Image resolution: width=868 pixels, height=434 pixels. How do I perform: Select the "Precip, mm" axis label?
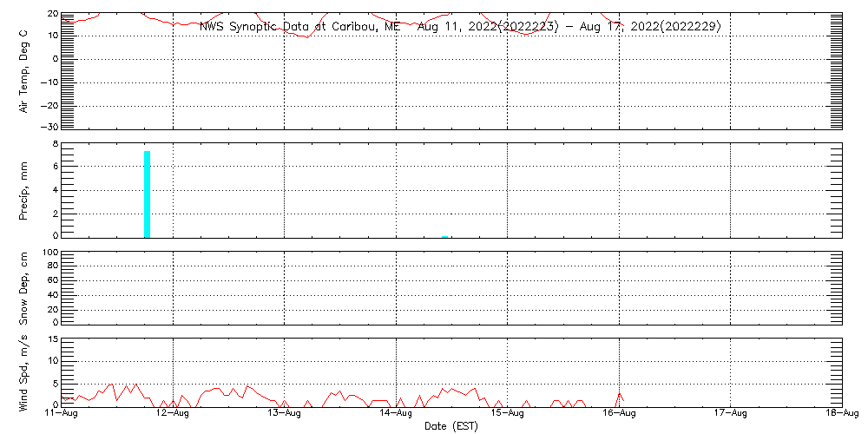pos(24,189)
